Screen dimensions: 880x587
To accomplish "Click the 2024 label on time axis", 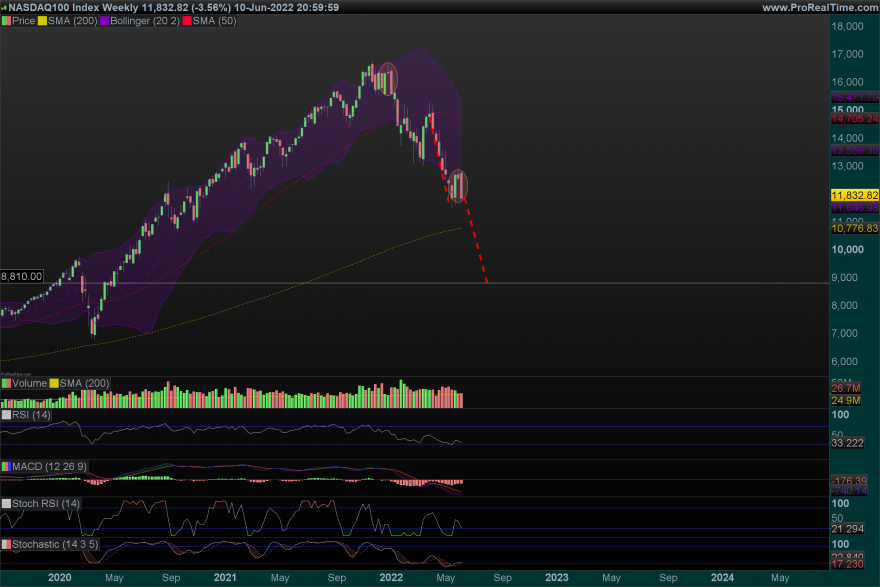I will click(722, 577).
